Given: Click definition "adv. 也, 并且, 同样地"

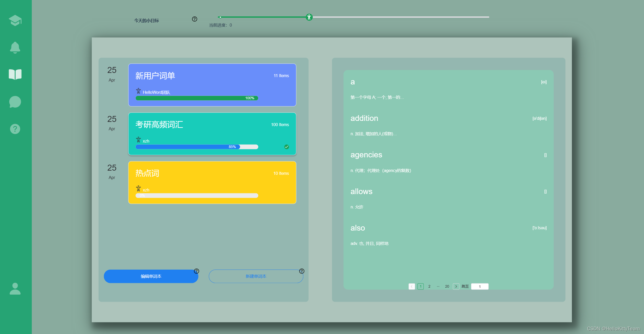Looking at the screenshot, I should 369,244.
